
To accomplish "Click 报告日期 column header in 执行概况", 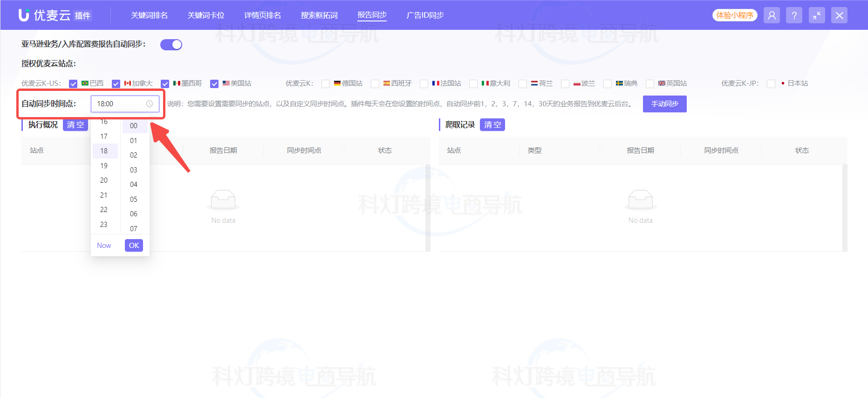I will (223, 151).
